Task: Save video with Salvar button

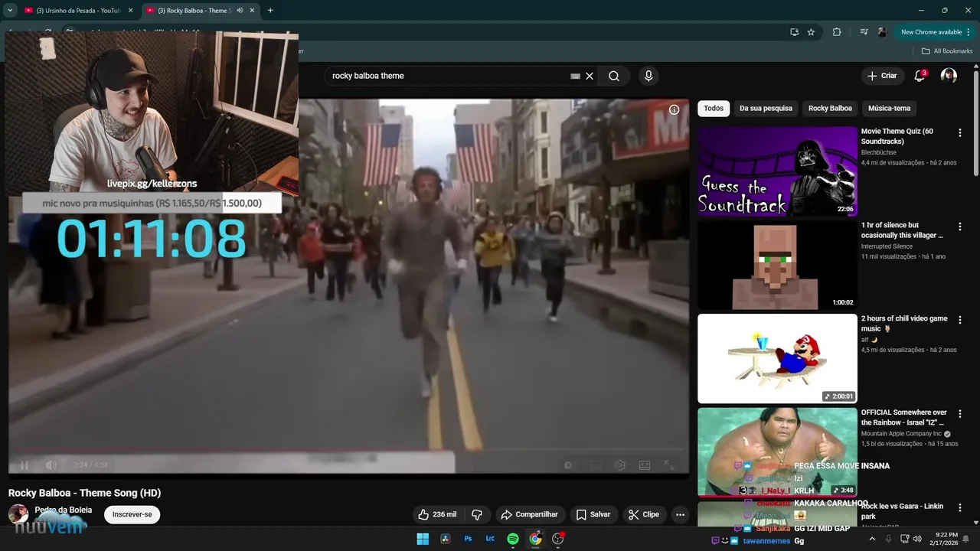Action: point(593,514)
